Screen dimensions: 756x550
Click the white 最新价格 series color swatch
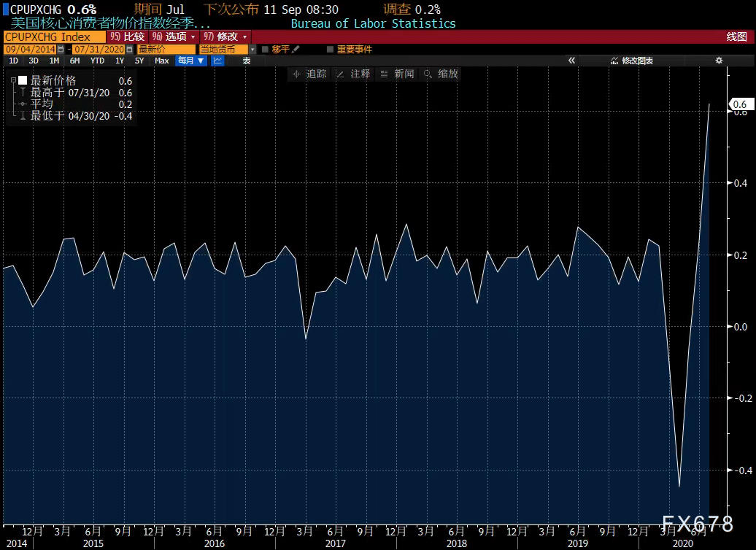coord(23,80)
